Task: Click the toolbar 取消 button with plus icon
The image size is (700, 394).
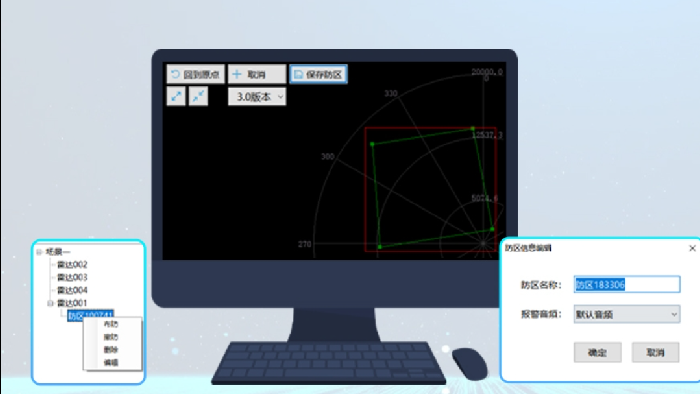Action: pyautogui.click(x=257, y=74)
